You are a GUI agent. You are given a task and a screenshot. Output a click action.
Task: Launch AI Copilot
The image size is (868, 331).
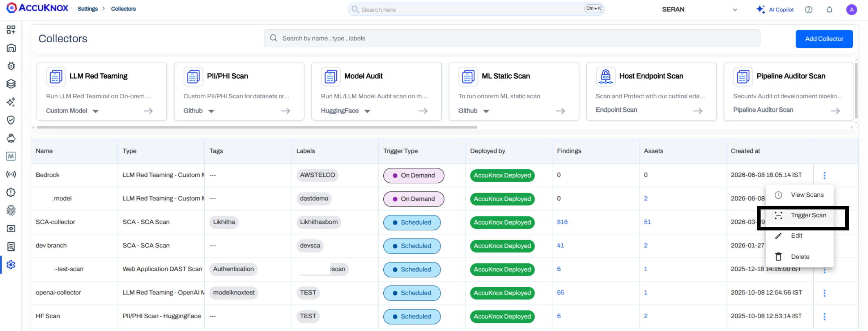(x=775, y=9)
